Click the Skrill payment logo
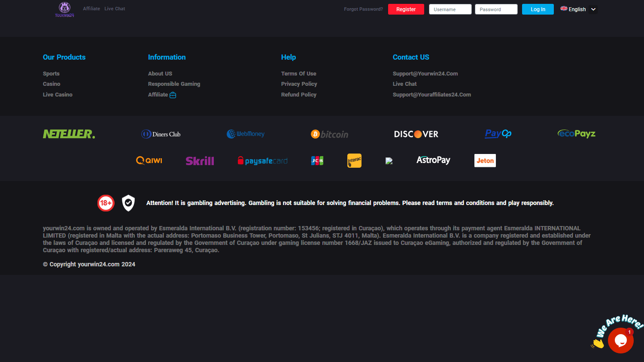The width and height of the screenshot is (644, 362). pyautogui.click(x=200, y=160)
